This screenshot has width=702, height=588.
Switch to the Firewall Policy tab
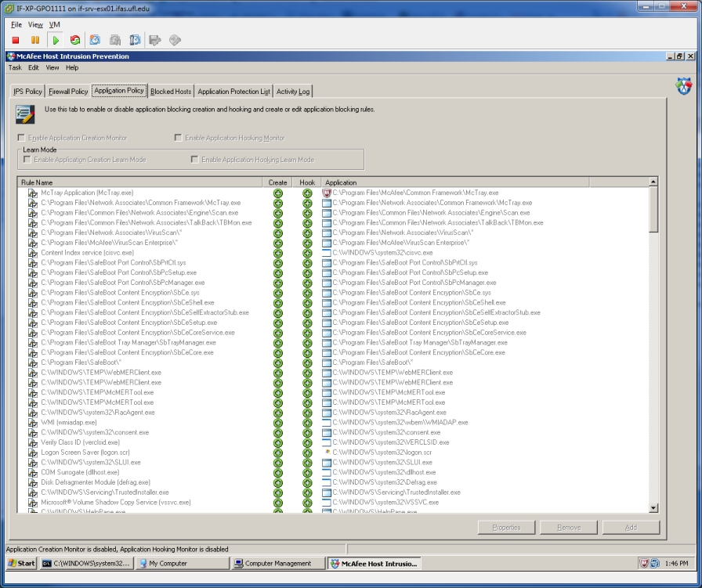68,92
